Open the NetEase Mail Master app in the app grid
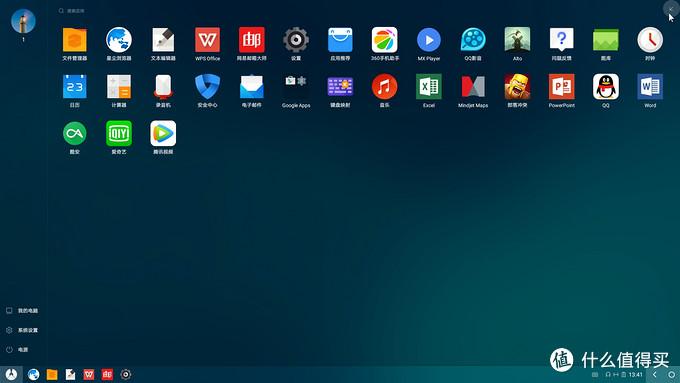This screenshot has height=383, width=680. pyautogui.click(x=252, y=40)
